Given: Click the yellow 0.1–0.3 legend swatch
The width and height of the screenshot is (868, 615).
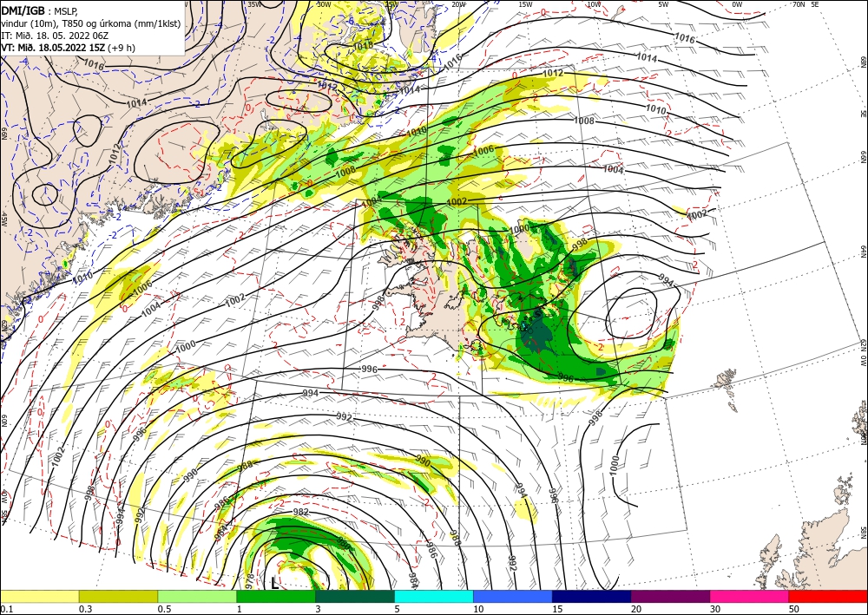Looking at the screenshot, I should pyautogui.click(x=39, y=596).
